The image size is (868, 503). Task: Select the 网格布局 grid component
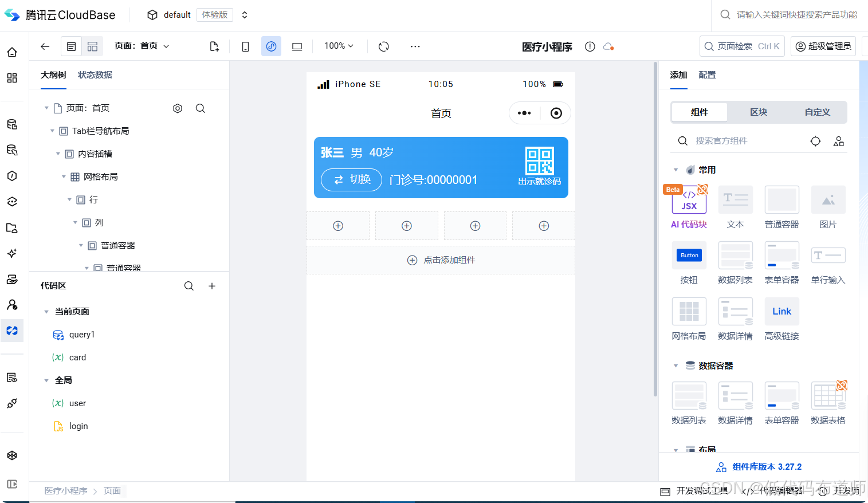[x=689, y=311]
